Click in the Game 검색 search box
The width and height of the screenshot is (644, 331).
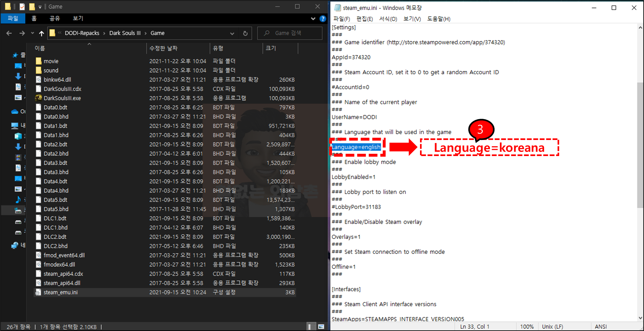pyautogui.click(x=290, y=33)
